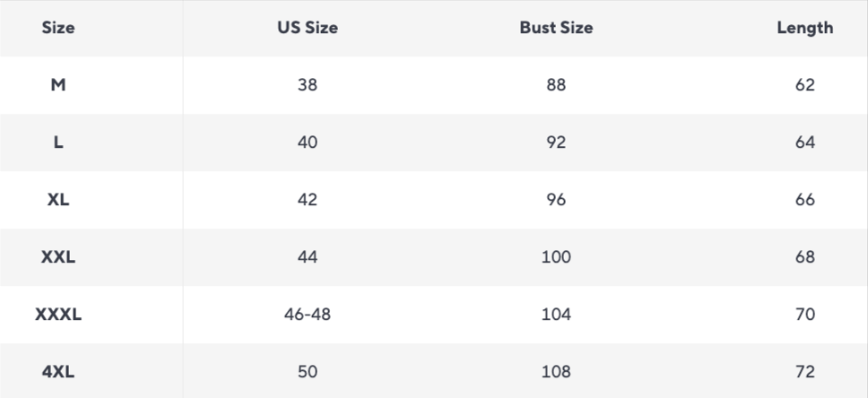Click the Size column header
The width and height of the screenshot is (868, 398).
pyautogui.click(x=58, y=28)
